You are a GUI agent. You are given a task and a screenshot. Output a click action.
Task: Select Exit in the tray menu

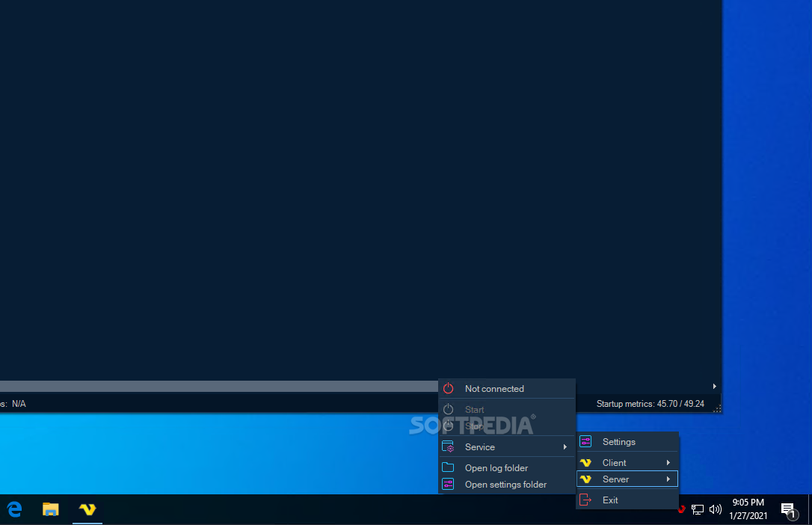(627, 500)
